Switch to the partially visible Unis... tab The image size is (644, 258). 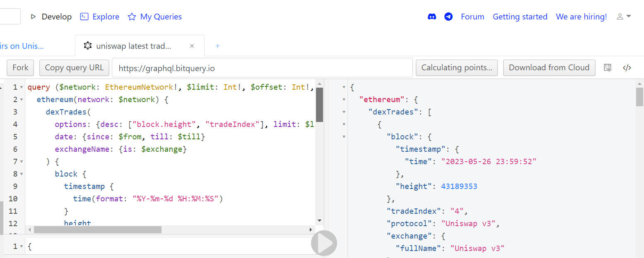pos(22,46)
